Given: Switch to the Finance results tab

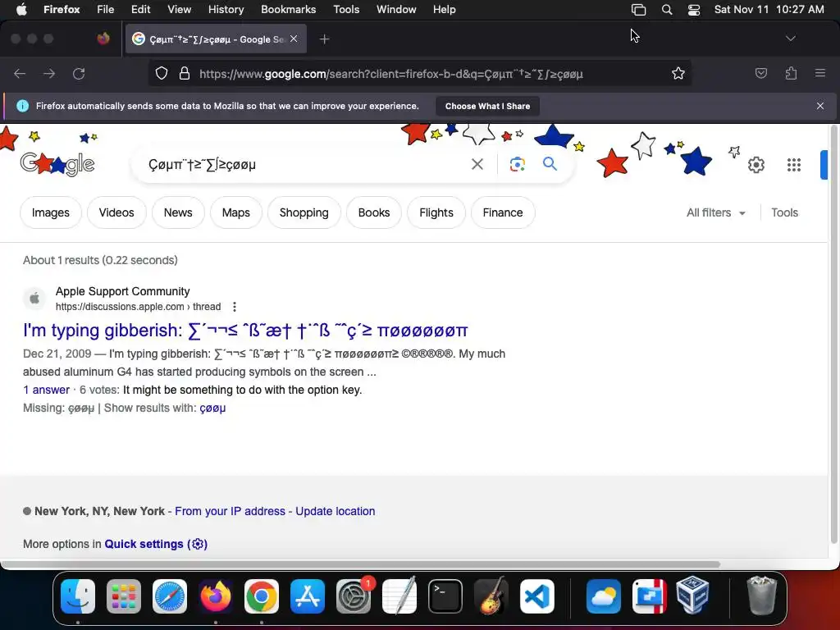Looking at the screenshot, I should 503,212.
